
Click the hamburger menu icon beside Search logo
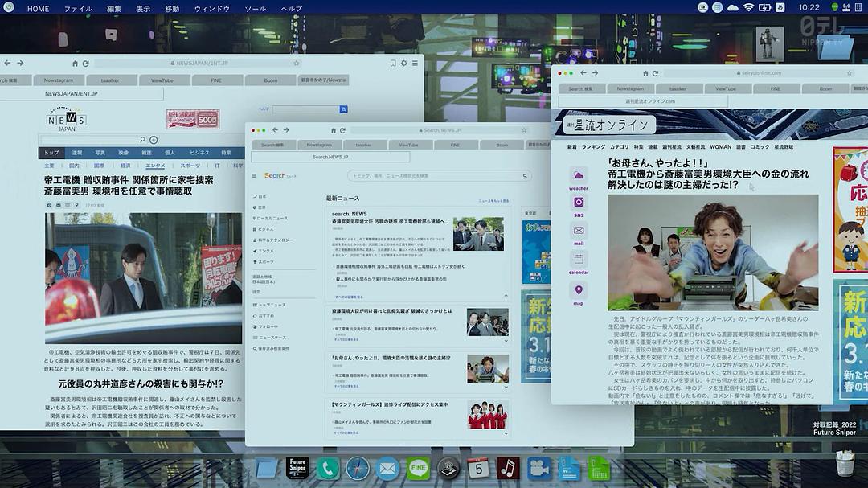[x=254, y=175]
